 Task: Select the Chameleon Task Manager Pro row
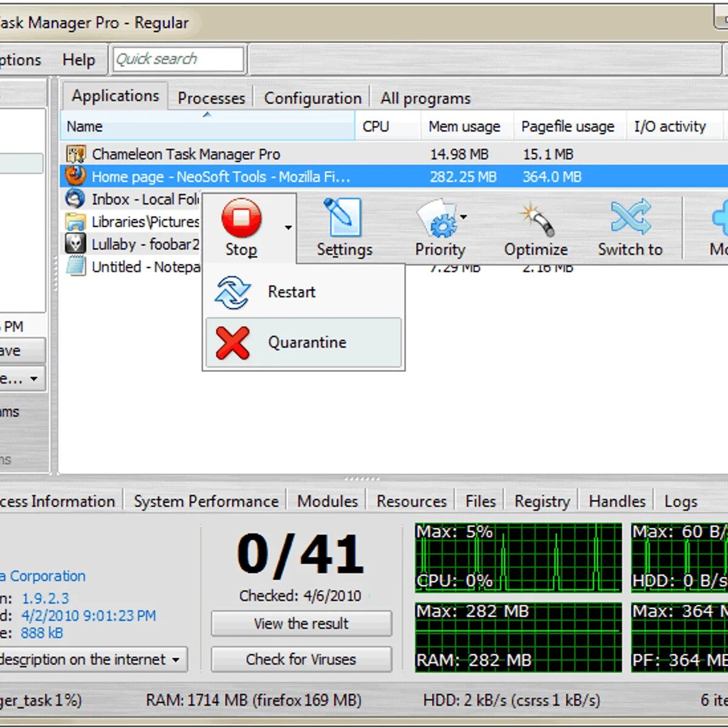pos(394,154)
